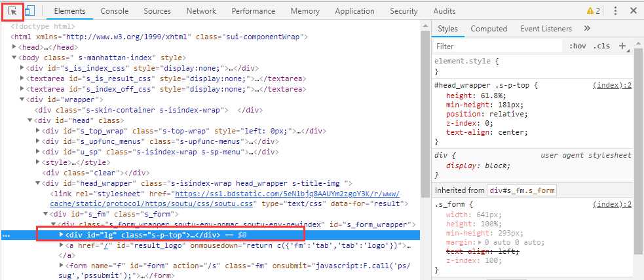Open (index):2 source link for #head_wrapper rule

(x=612, y=86)
